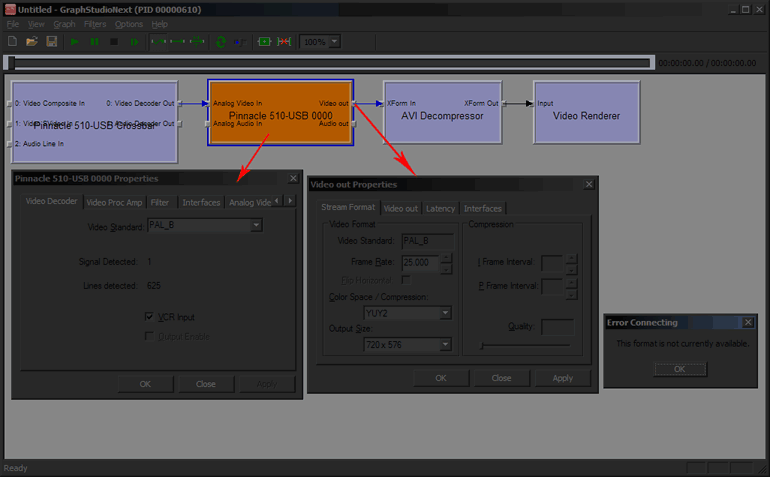The height and width of the screenshot is (477, 770).
Task: Toggle the Flip Horizontal checkbox
Action: [x=406, y=280]
